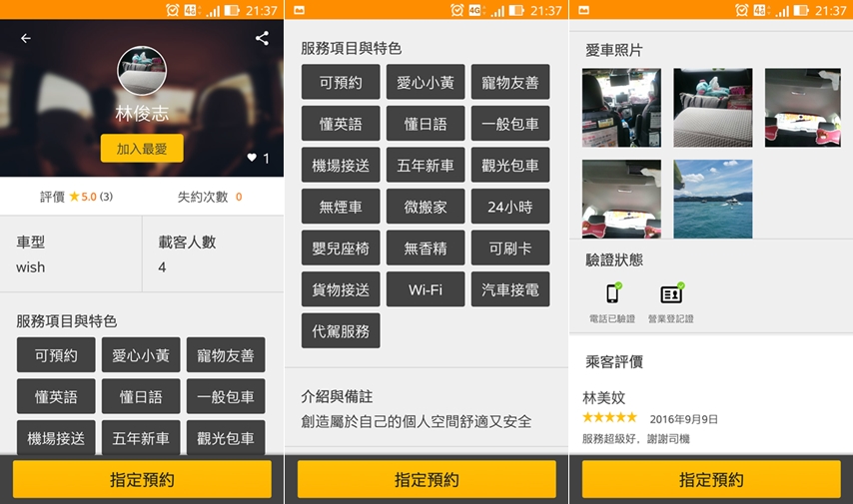Image resolution: width=853 pixels, height=504 pixels.
Task: Tap 觀光包車 tag on middle screen
Action: (x=510, y=165)
